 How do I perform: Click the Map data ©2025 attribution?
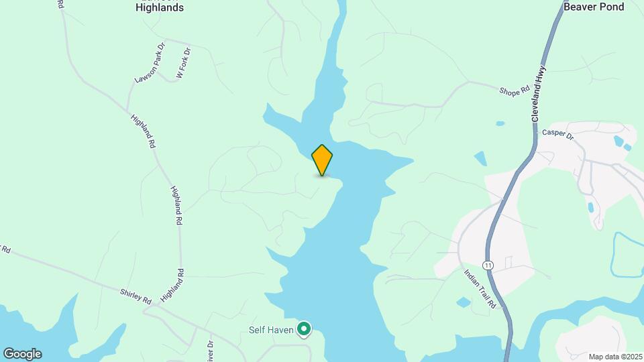pos(616,357)
